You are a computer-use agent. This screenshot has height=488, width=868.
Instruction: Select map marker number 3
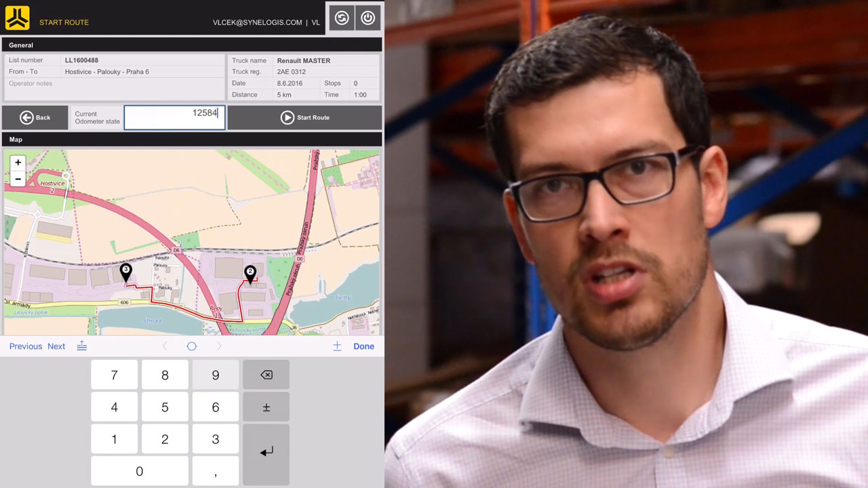(125, 271)
